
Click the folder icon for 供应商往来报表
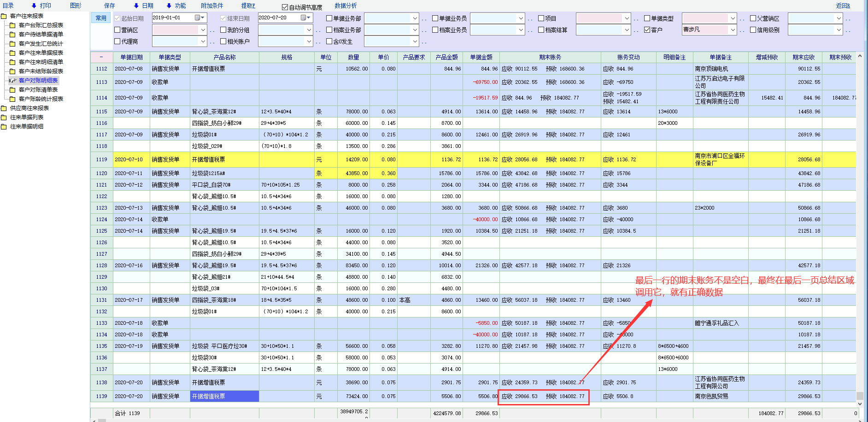point(4,108)
